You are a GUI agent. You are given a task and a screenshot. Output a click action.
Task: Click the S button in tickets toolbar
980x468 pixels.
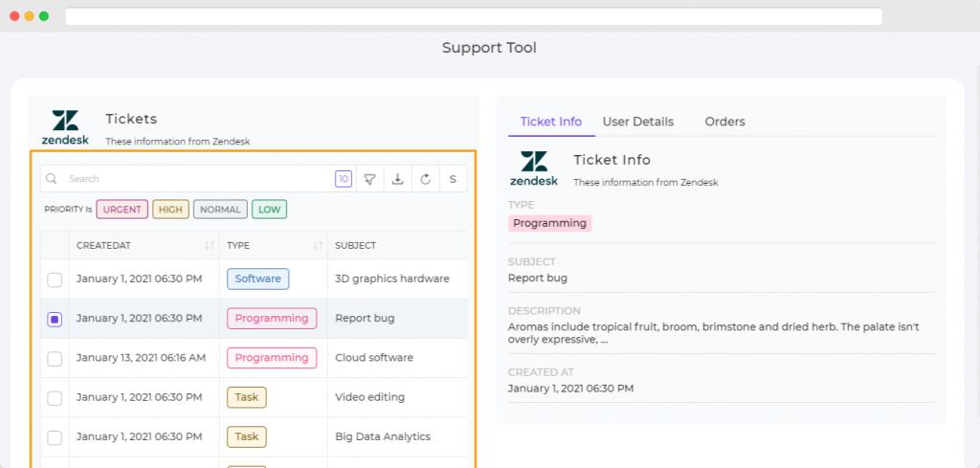pos(453,179)
